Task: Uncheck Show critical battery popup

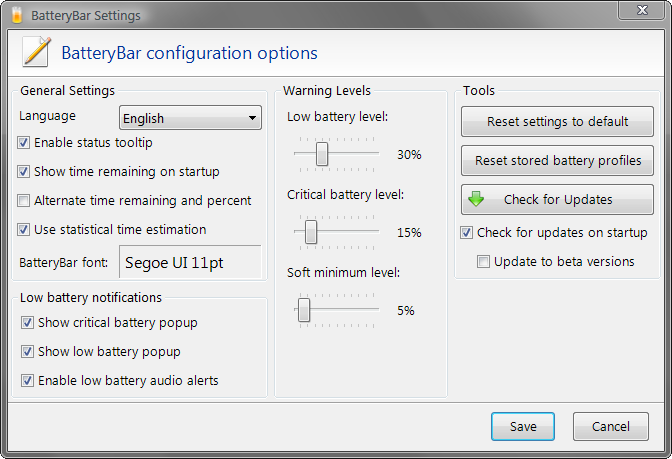Action: 27,323
